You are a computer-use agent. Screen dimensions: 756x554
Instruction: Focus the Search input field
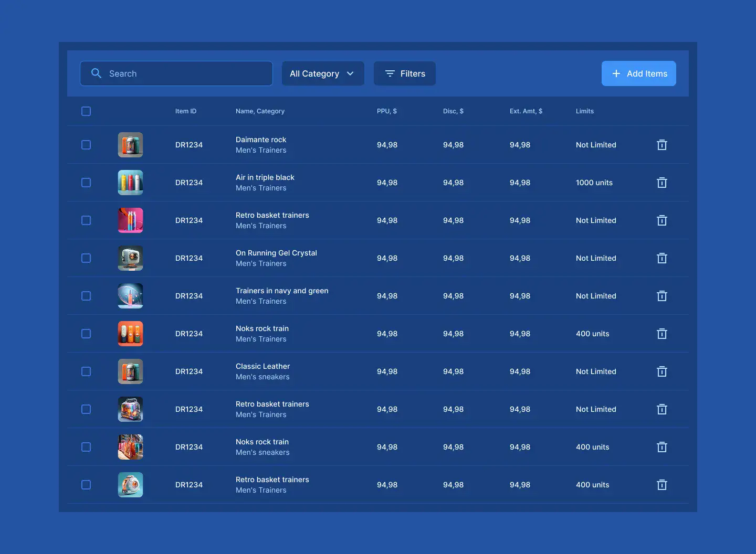coord(176,73)
